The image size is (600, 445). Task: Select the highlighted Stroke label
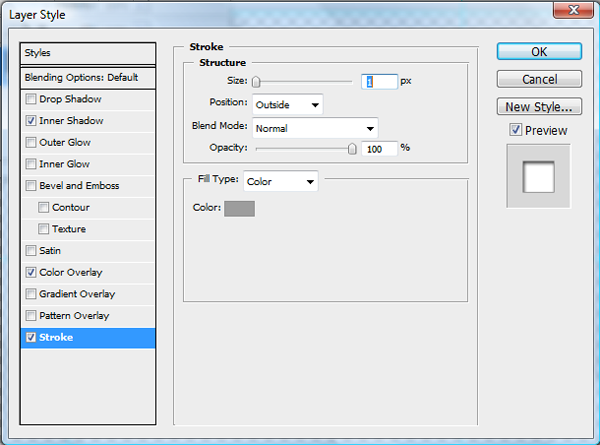point(56,337)
